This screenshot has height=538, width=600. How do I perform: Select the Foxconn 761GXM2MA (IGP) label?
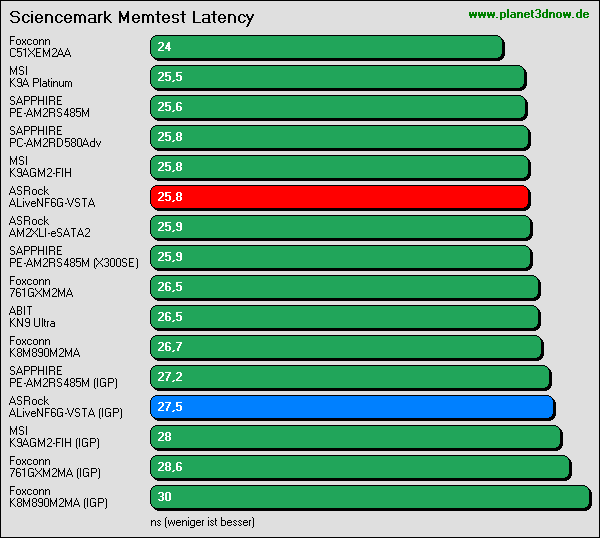55,466
